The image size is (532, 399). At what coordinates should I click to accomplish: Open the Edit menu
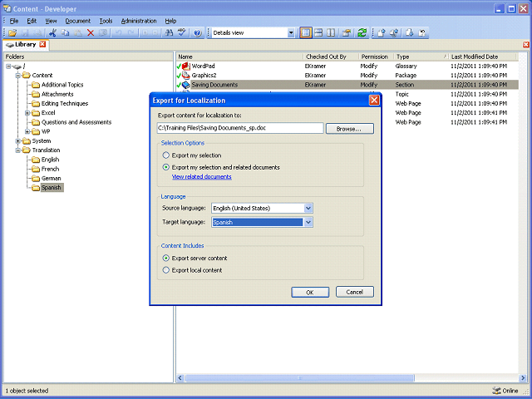click(x=32, y=21)
